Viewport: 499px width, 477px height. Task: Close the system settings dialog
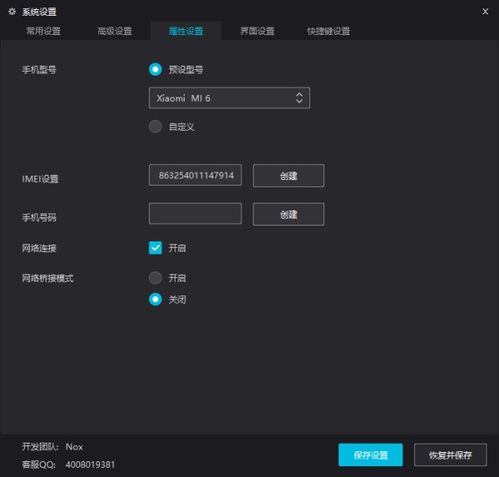(485, 12)
